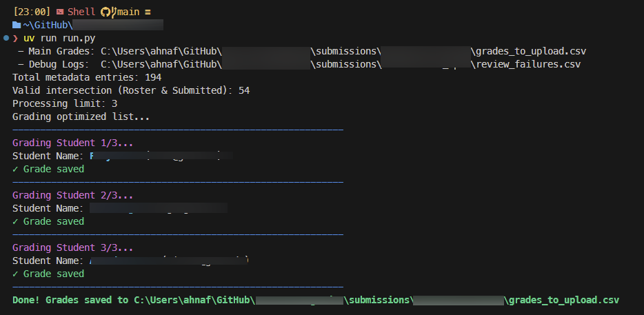Click the blue command status dot
The height and width of the screenshot is (315, 644).
[x=6, y=38]
